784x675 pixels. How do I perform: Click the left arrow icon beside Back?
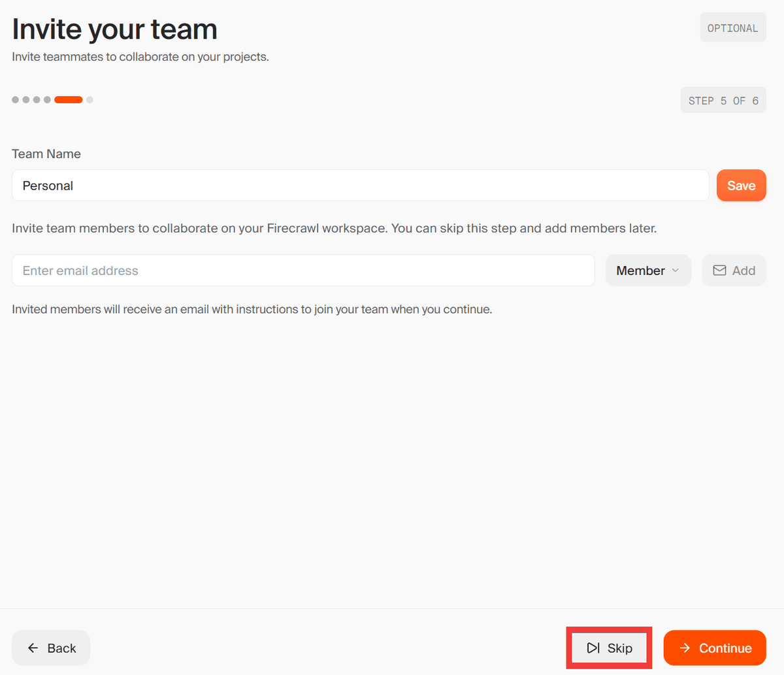tap(33, 648)
